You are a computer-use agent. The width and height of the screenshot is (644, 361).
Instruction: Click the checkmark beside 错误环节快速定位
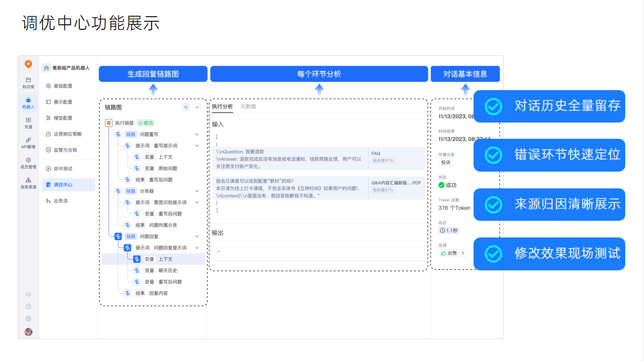493,155
